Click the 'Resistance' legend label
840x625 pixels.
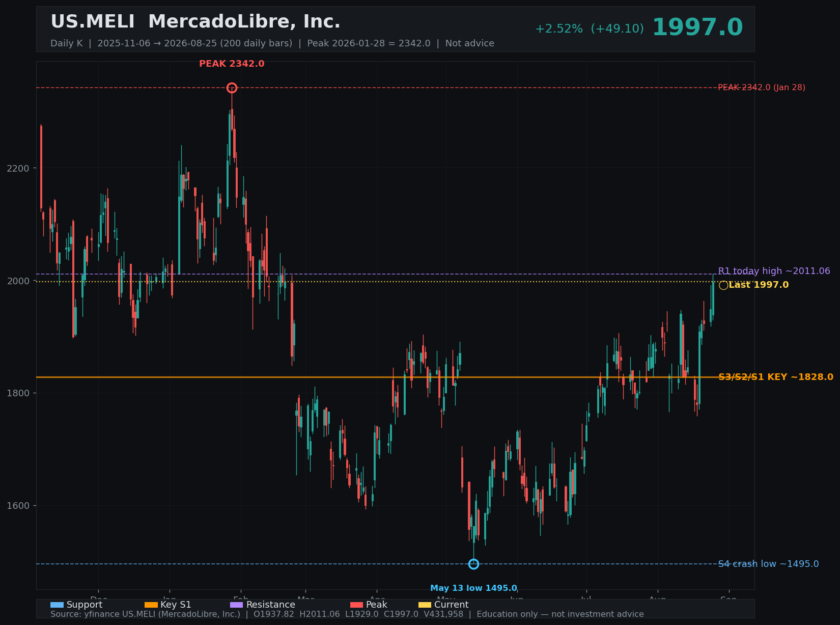coord(270,605)
